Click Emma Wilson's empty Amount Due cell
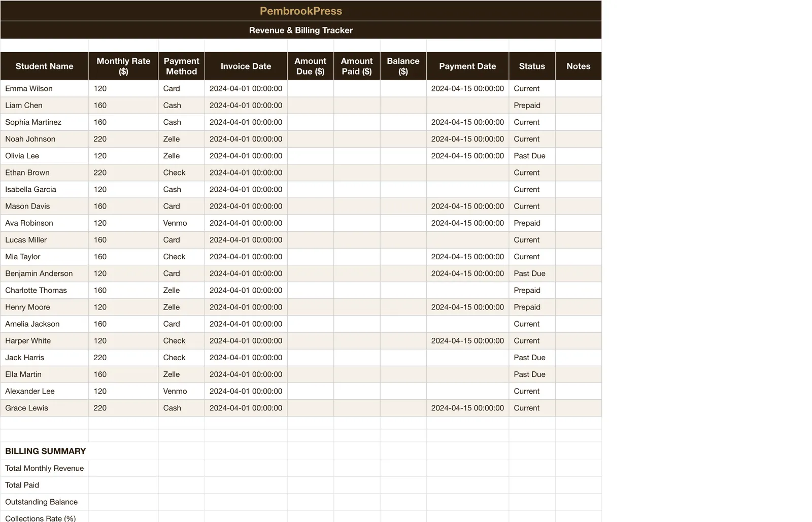 pos(310,88)
